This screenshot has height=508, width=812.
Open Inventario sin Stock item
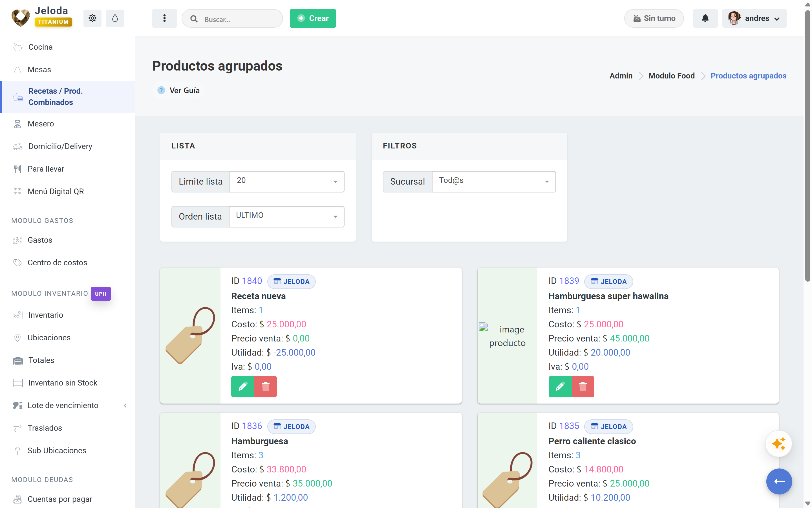pyautogui.click(x=63, y=383)
